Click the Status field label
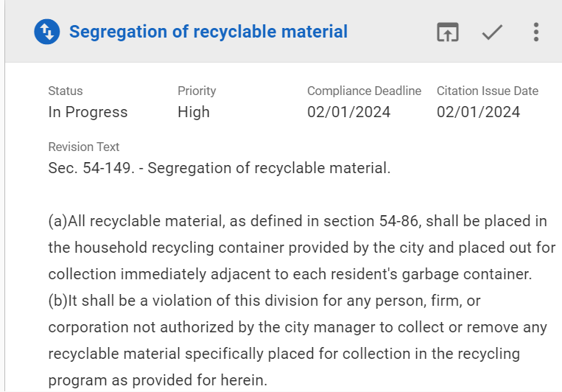562x392 pixels. 66,91
